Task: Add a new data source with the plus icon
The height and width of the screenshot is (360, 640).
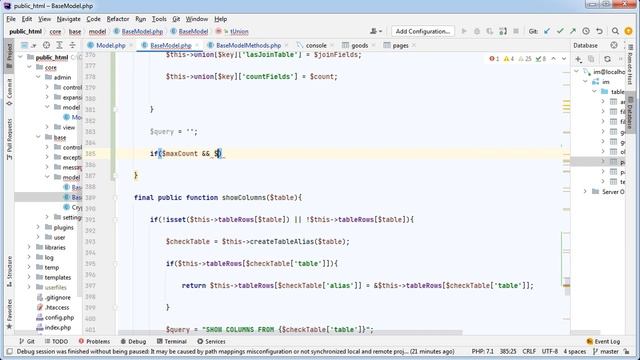Action: 579,59
